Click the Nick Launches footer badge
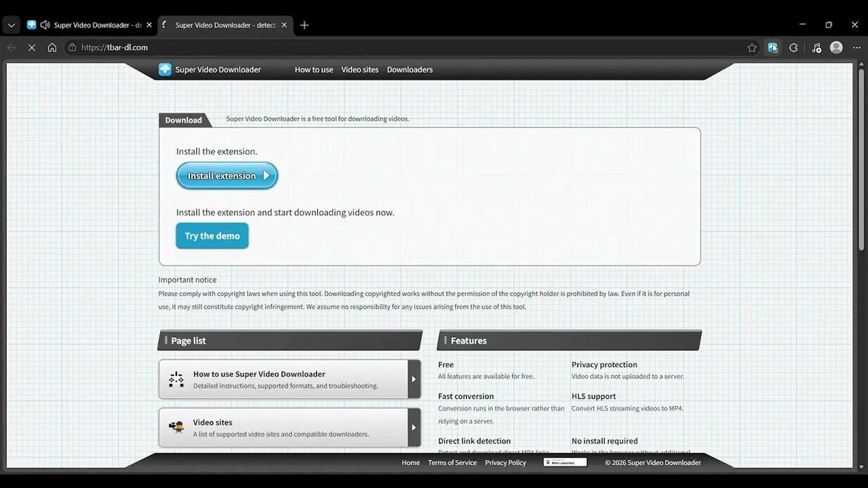The height and width of the screenshot is (488, 868). click(565, 463)
